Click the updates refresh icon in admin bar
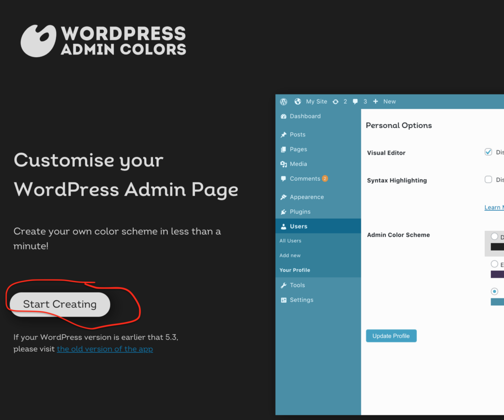The height and width of the screenshot is (420, 504). [x=336, y=101]
